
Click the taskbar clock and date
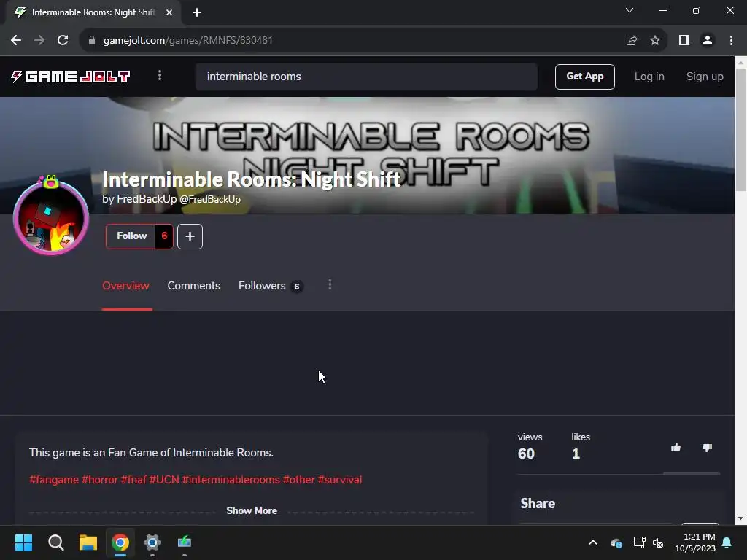point(695,542)
